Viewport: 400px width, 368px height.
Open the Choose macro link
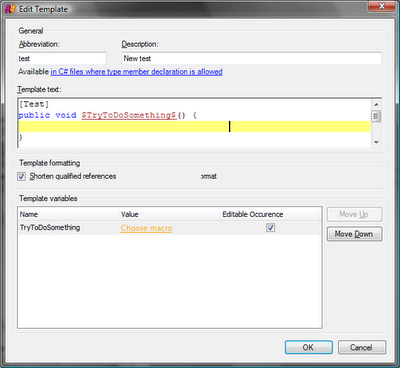[x=146, y=228]
